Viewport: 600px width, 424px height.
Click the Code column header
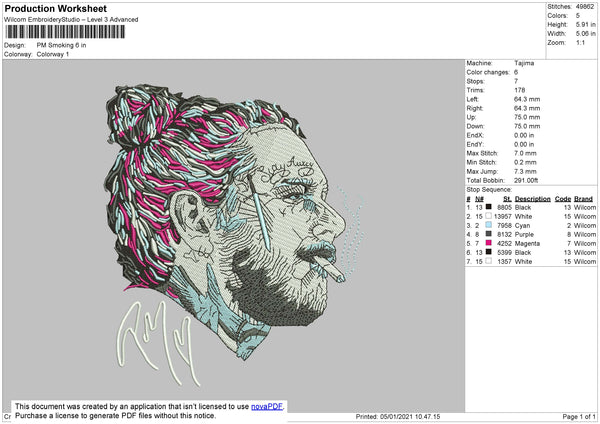[x=562, y=199]
